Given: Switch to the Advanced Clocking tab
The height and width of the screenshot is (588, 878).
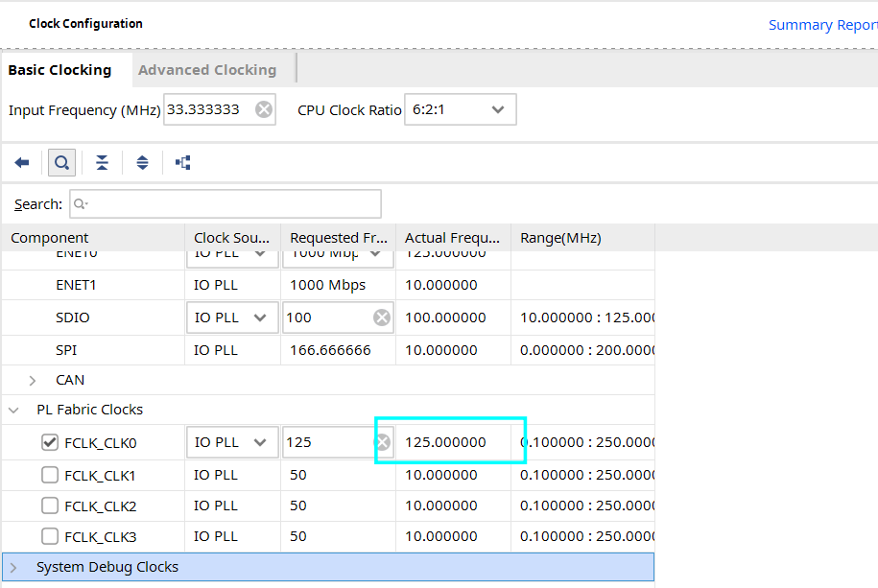Looking at the screenshot, I should coord(207,70).
